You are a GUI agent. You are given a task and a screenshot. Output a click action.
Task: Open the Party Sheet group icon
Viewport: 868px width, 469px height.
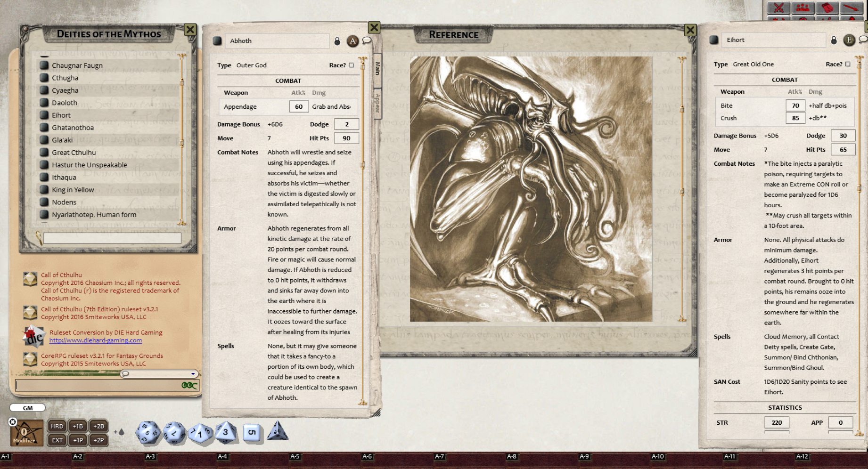pyautogui.click(x=803, y=7)
